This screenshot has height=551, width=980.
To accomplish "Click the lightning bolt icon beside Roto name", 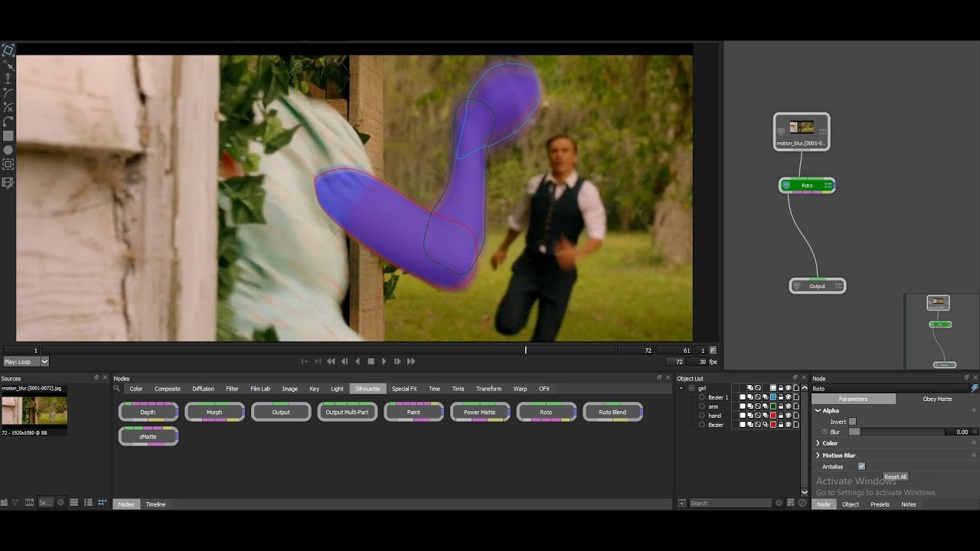I will tap(975, 389).
